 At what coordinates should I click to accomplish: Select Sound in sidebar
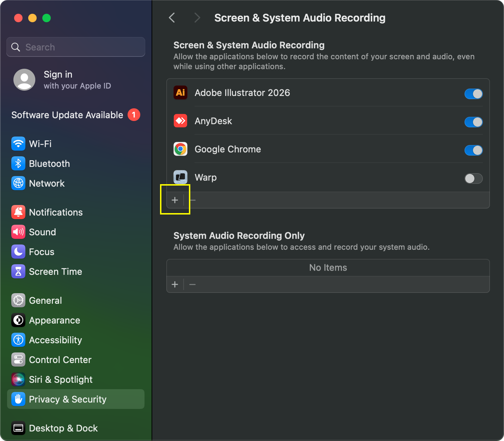click(x=76, y=232)
